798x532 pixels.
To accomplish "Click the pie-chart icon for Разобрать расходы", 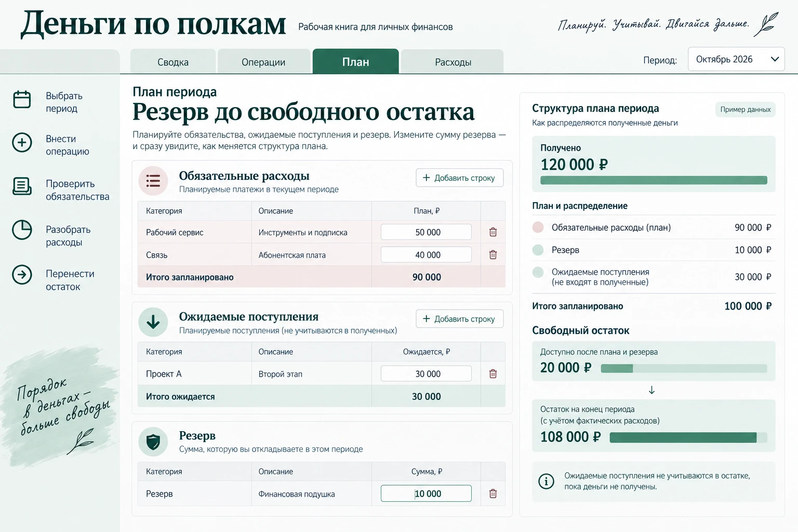I will pos(22,230).
